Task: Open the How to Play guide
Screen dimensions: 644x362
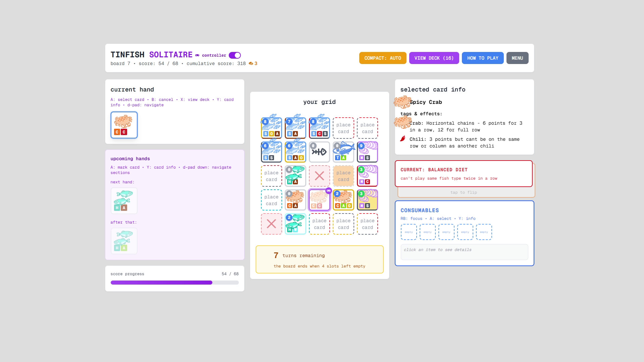Action: (483, 58)
